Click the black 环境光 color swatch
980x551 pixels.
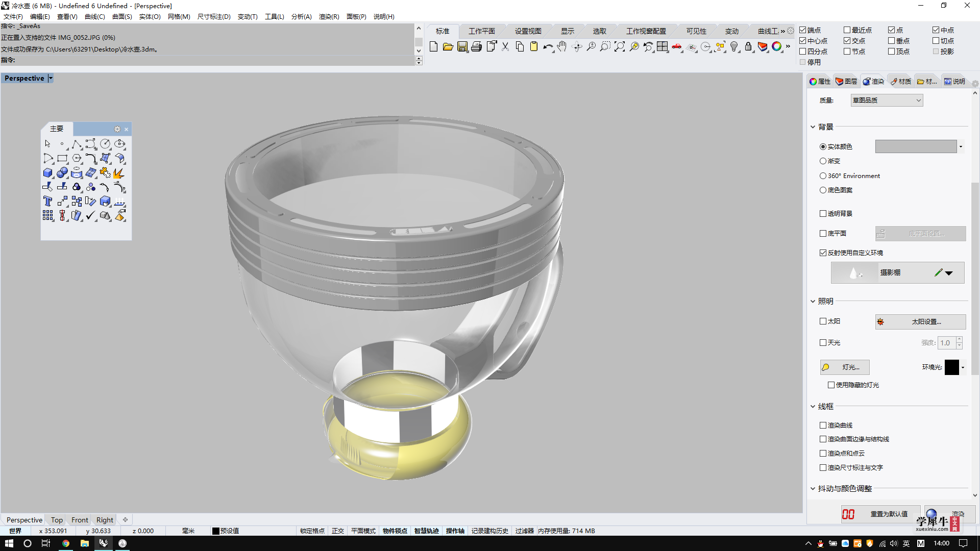951,367
